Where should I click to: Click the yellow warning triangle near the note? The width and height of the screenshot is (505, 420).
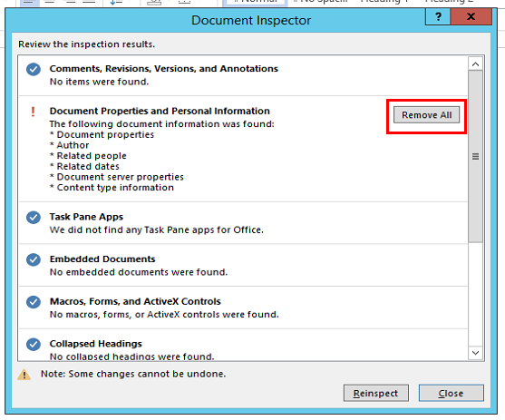(24, 375)
